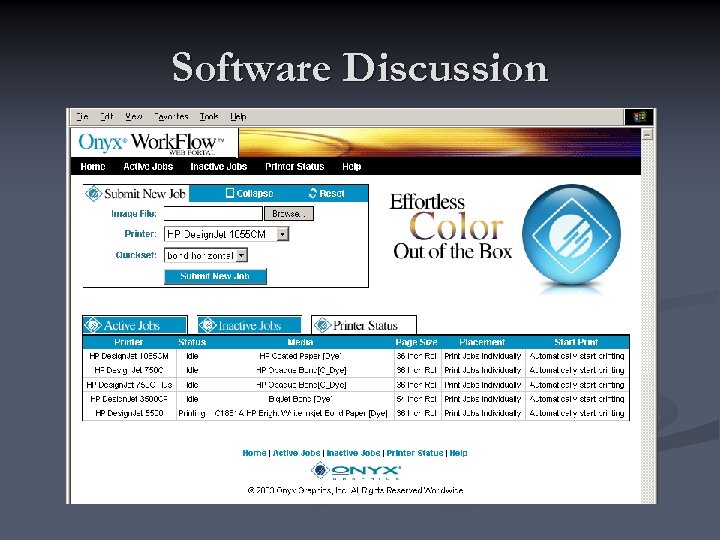Click the Reset refresh icon
Viewport: 720px width, 540px height.
coord(313,193)
